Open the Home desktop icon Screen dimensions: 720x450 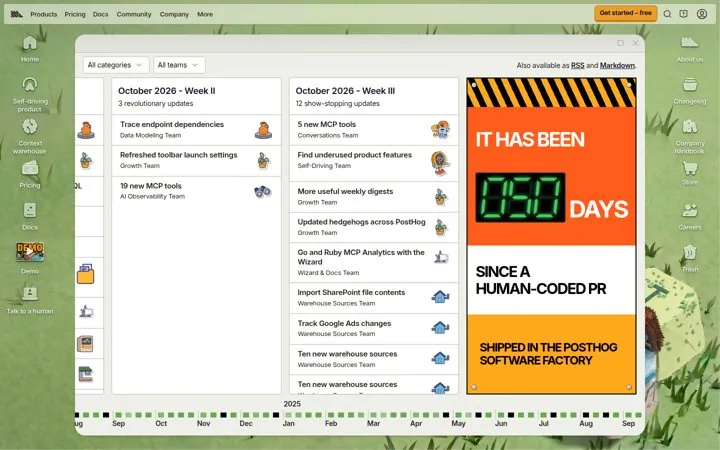click(x=30, y=48)
